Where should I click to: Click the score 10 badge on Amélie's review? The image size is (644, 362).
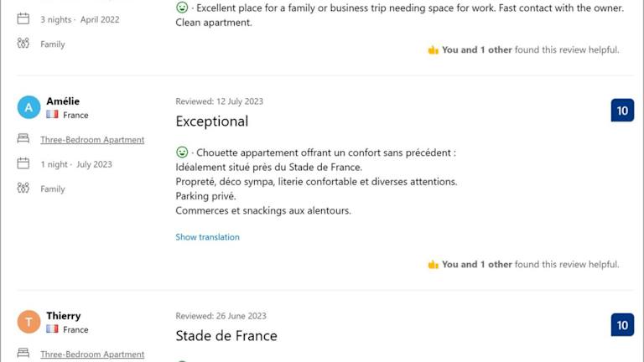pyautogui.click(x=622, y=111)
